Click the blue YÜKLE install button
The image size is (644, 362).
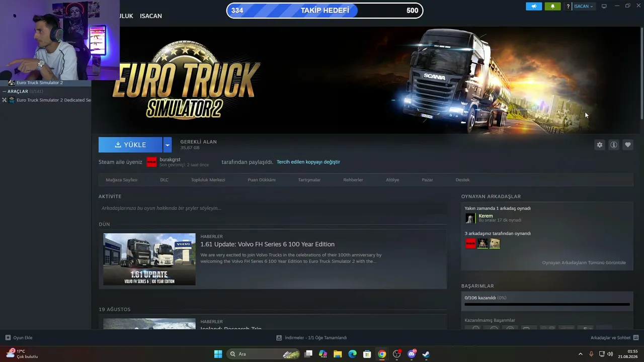click(x=130, y=145)
